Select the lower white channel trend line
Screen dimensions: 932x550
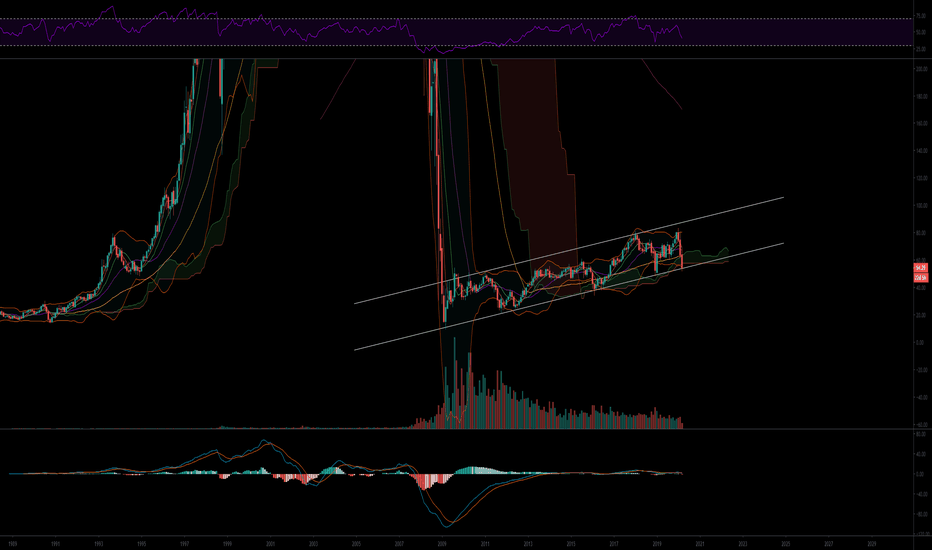[x=569, y=297]
